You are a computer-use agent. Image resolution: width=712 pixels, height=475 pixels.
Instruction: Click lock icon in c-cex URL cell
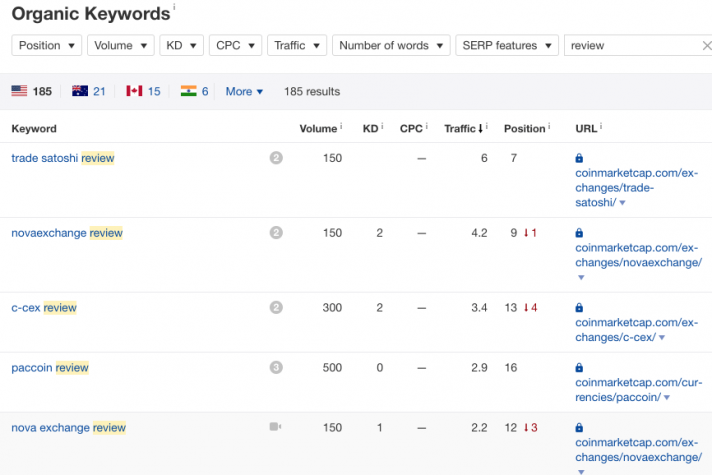pos(579,307)
